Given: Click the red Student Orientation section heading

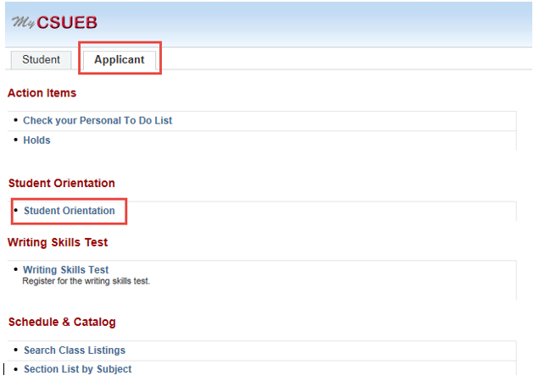Looking at the screenshot, I should [62, 183].
